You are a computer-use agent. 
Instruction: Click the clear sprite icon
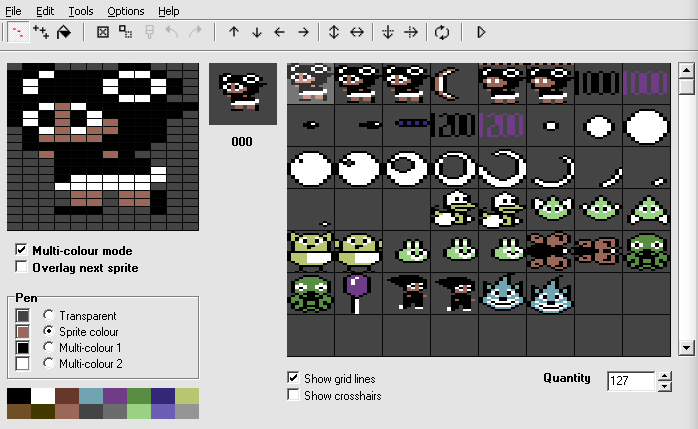coord(103,32)
